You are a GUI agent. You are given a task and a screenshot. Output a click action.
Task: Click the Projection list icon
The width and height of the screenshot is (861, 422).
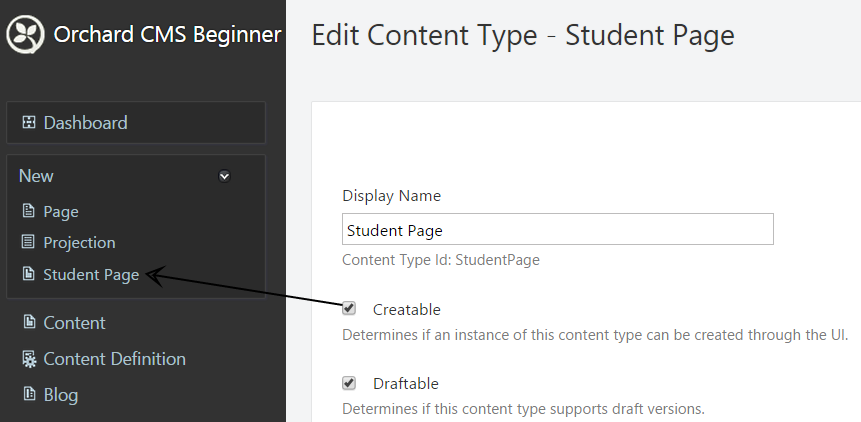coord(28,241)
